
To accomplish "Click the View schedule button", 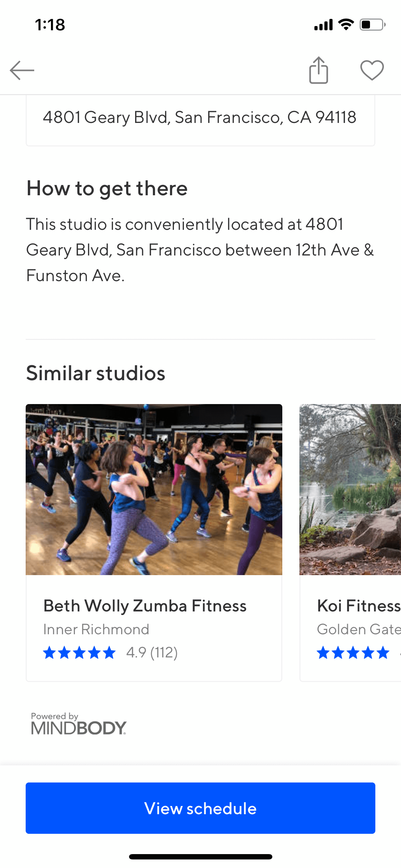I will 200,808.
